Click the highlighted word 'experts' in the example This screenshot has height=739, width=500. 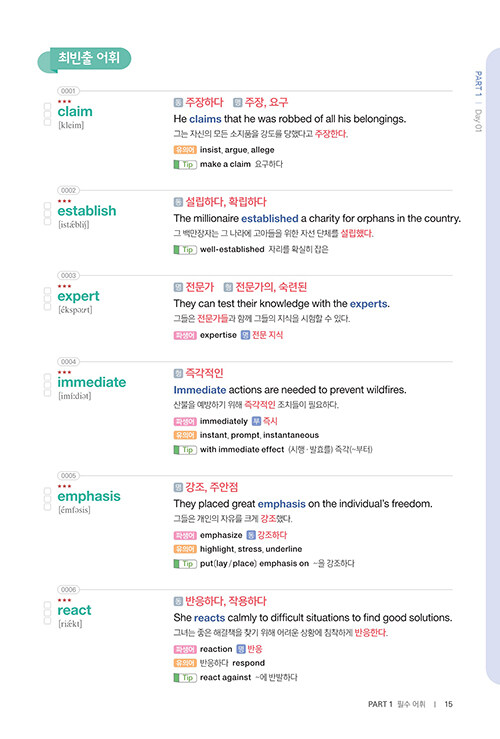pos(369,304)
